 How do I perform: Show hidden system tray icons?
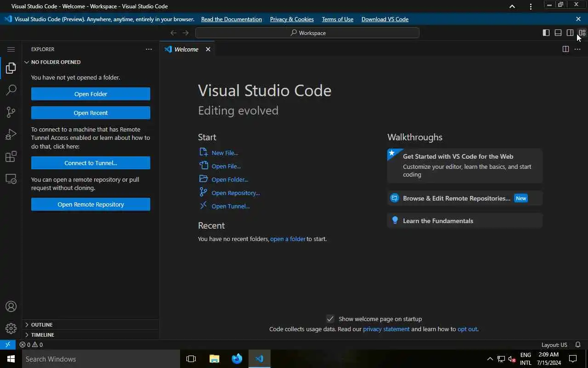click(x=490, y=359)
